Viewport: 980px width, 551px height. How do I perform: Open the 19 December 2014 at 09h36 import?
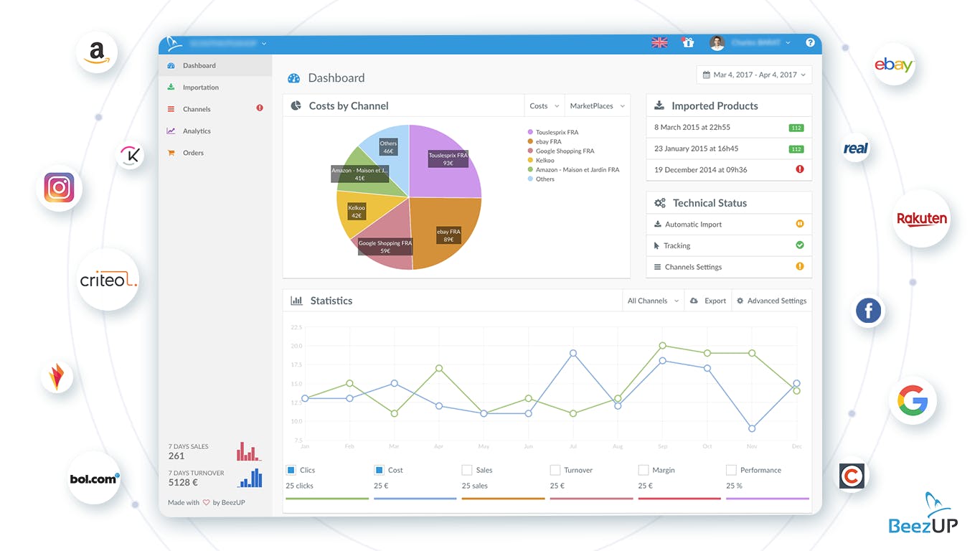click(729, 170)
